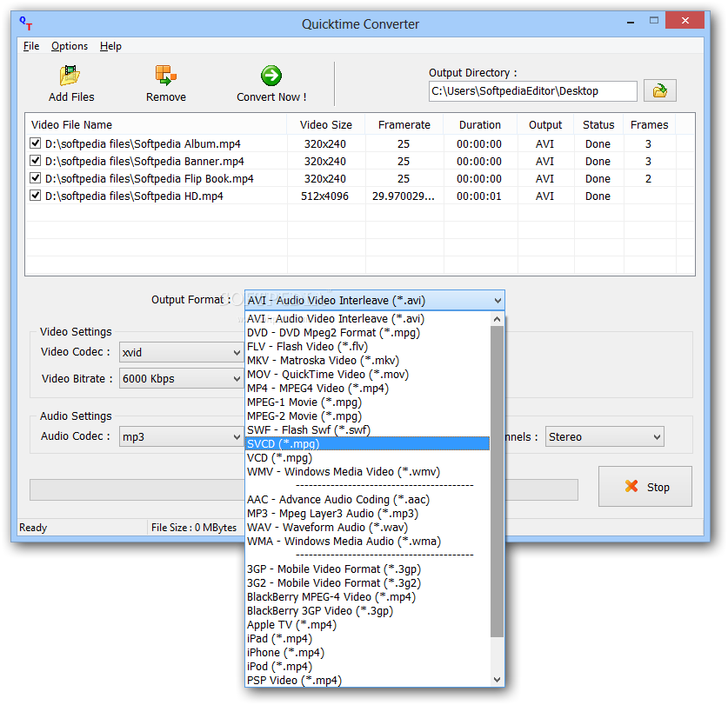Viewport: 728px width, 705px height.
Task: Choose PSP Video (*.mp4) preset
Action: click(368, 681)
